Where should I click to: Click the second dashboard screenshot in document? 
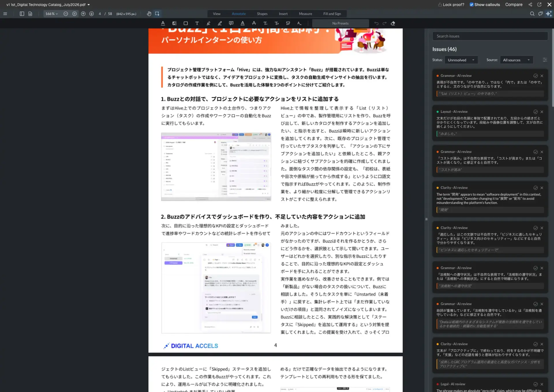(216, 288)
